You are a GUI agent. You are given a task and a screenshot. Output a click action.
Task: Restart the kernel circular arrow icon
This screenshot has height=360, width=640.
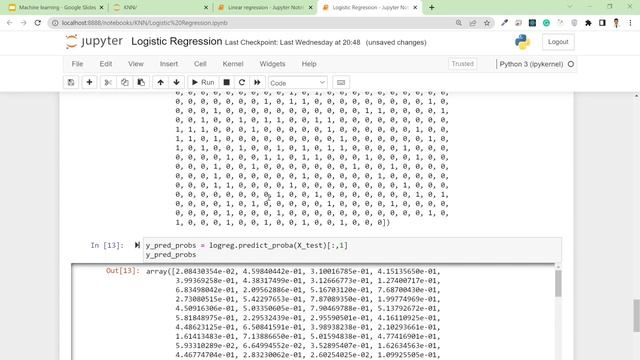(242, 82)
